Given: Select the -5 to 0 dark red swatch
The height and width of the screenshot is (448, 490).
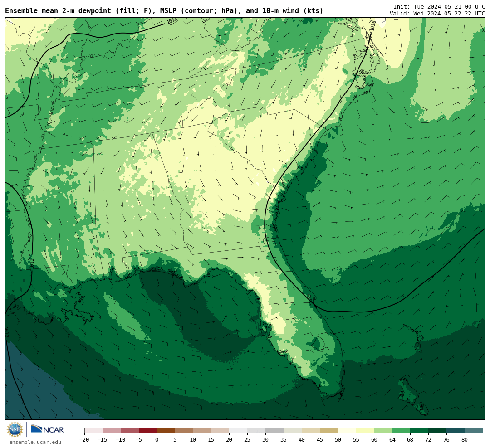Looking at the screenshot, I should 148,430.
